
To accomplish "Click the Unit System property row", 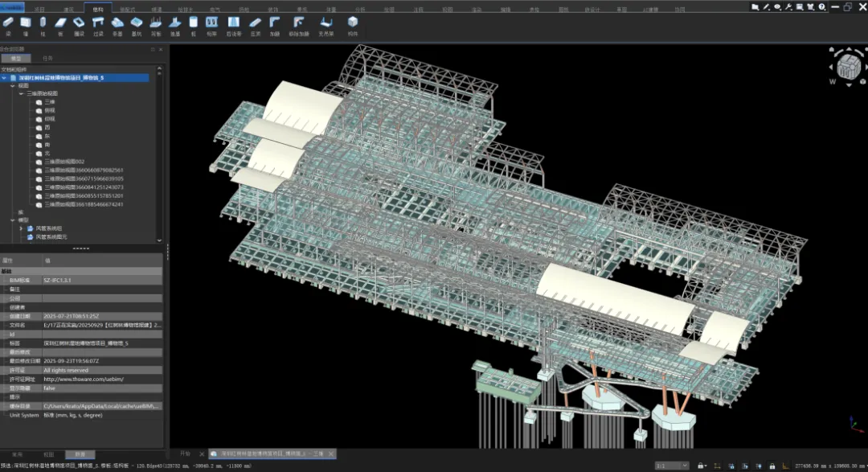I will tap(81, 415).
